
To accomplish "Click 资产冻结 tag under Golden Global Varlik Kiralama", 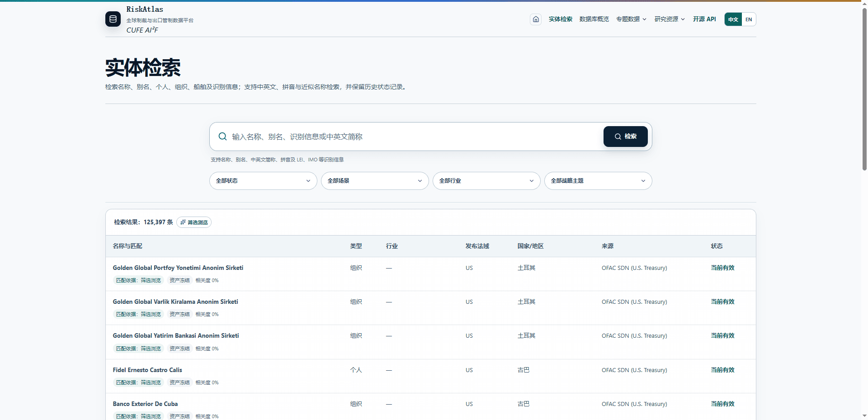I will pyautogui.click(x=179, y=314).
